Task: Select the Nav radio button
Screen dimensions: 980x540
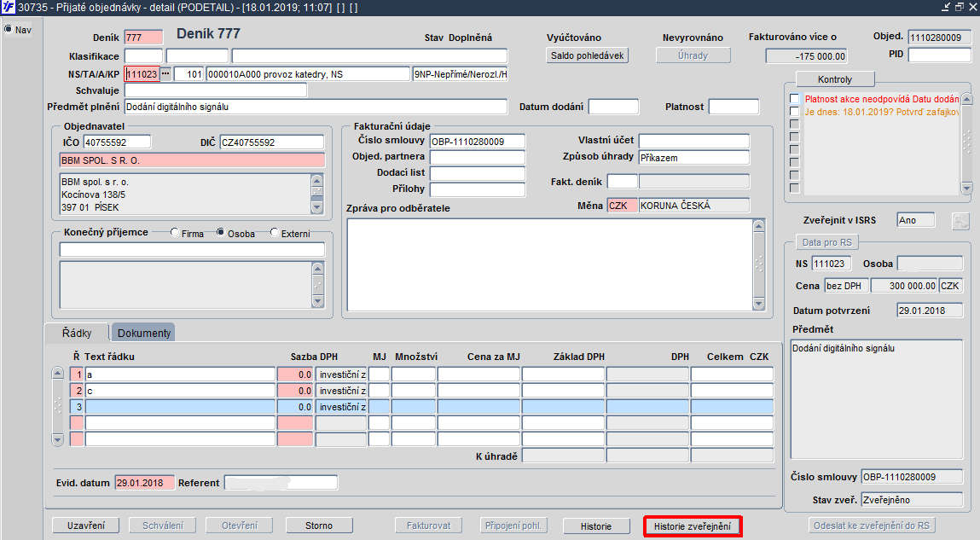Action: 9,29
